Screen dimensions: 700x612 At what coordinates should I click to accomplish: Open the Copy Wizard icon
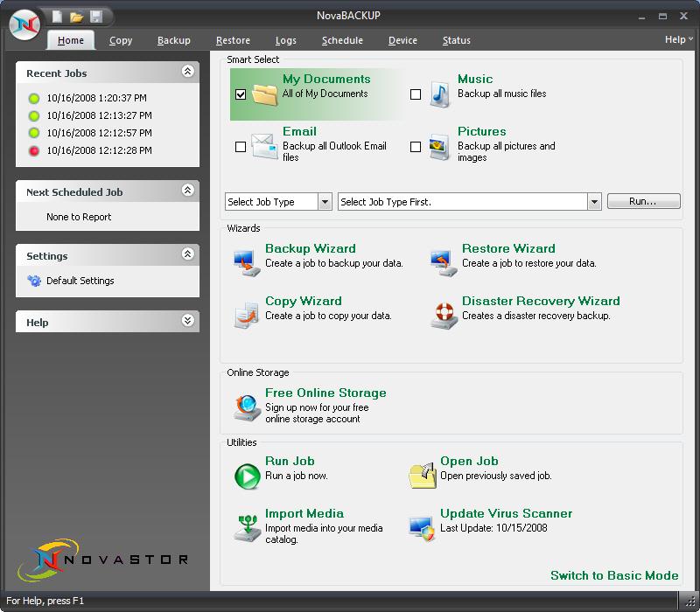[x=247, y=316]
